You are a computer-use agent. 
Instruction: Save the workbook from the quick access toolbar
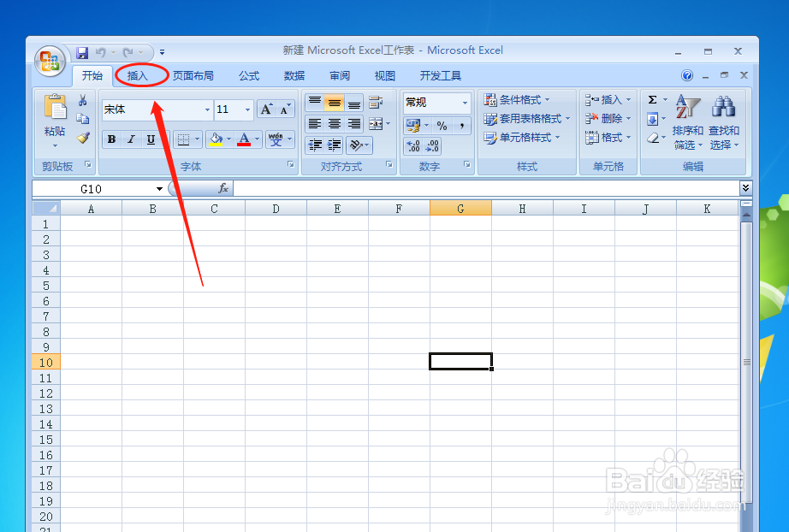(x=82, y=52)
